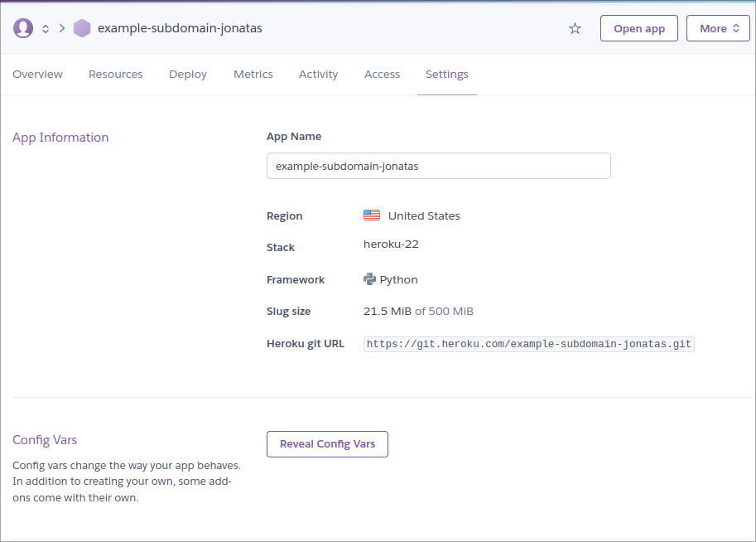Favorite the app with star icon

575,28
